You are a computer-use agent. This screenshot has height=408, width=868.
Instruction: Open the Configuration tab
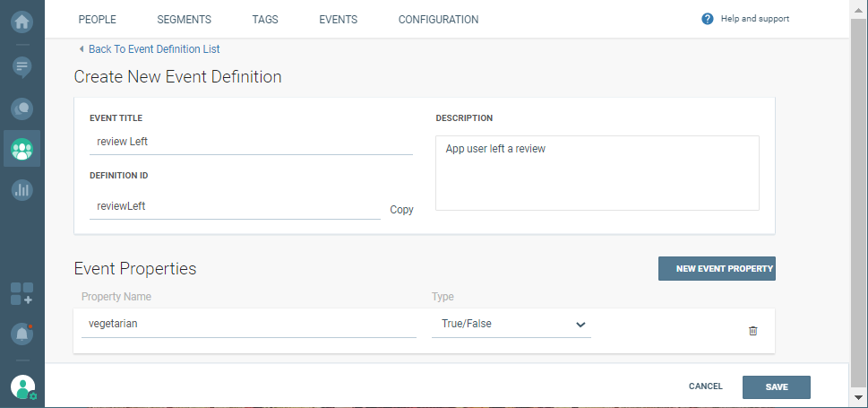[x=438, y=20]
